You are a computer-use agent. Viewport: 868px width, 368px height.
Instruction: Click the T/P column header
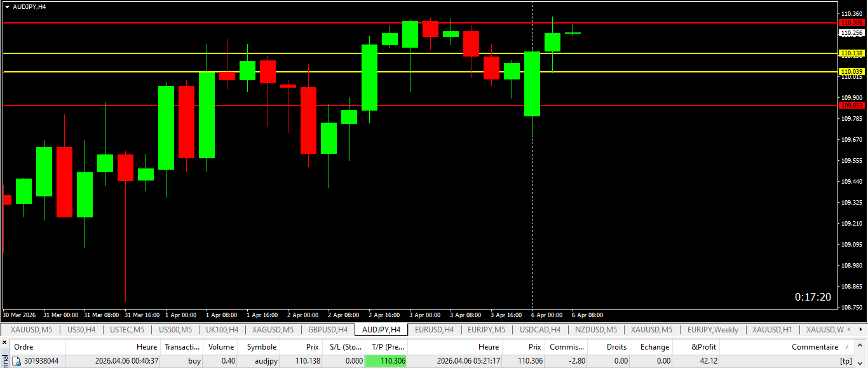(386, 347)
